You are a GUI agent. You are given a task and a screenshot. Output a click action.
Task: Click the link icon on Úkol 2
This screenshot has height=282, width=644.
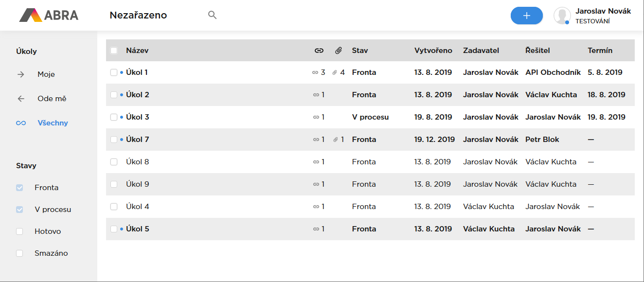pyautogui.click(x=316, y=95)
